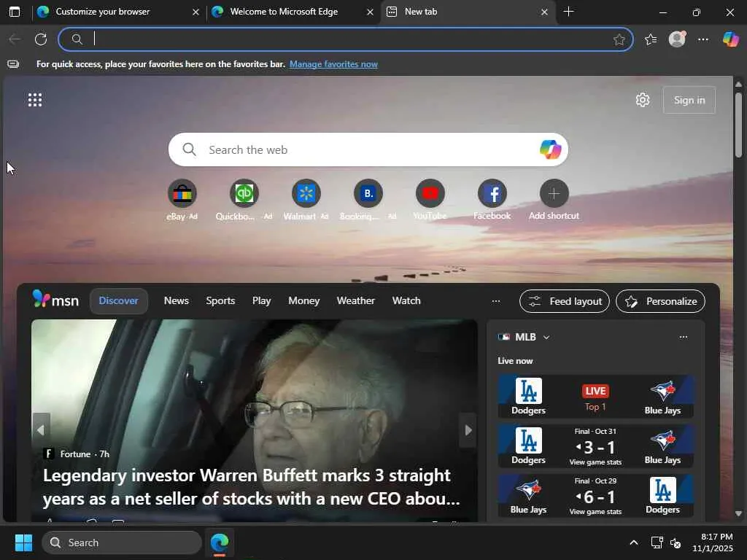
Task: Click the Windows taskbar Search box
Action: (122, 542)
